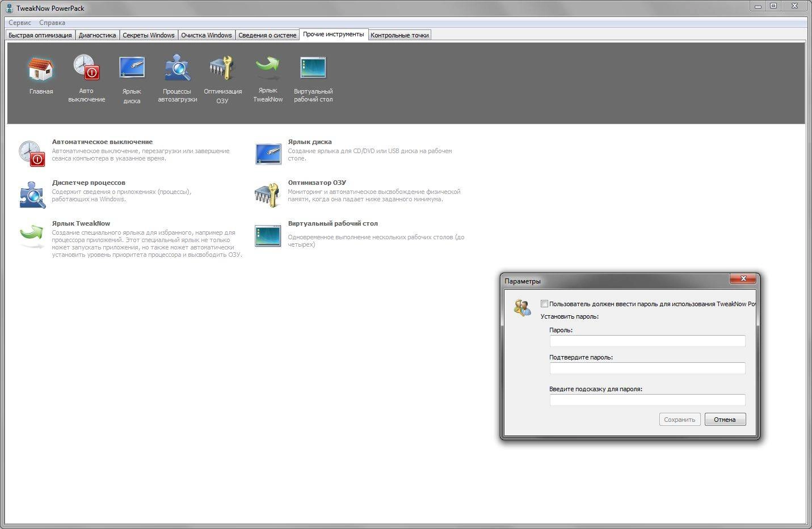Click the Авто выключение clock icon in toolbar
The height and width of the screenshot is (529, 812).
86,67
